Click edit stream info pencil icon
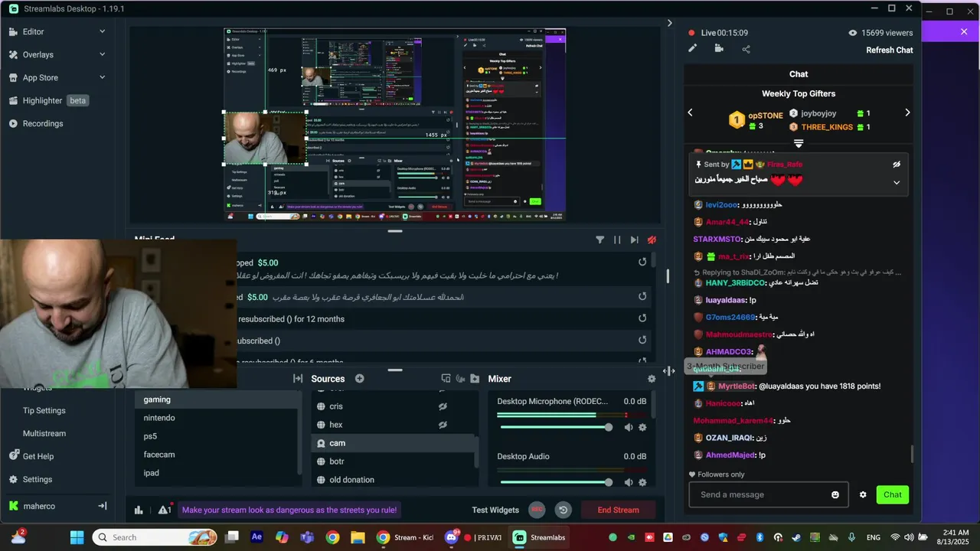Image resolution: width=980 pixels, height=551 pixels. [x=693, y=49]
